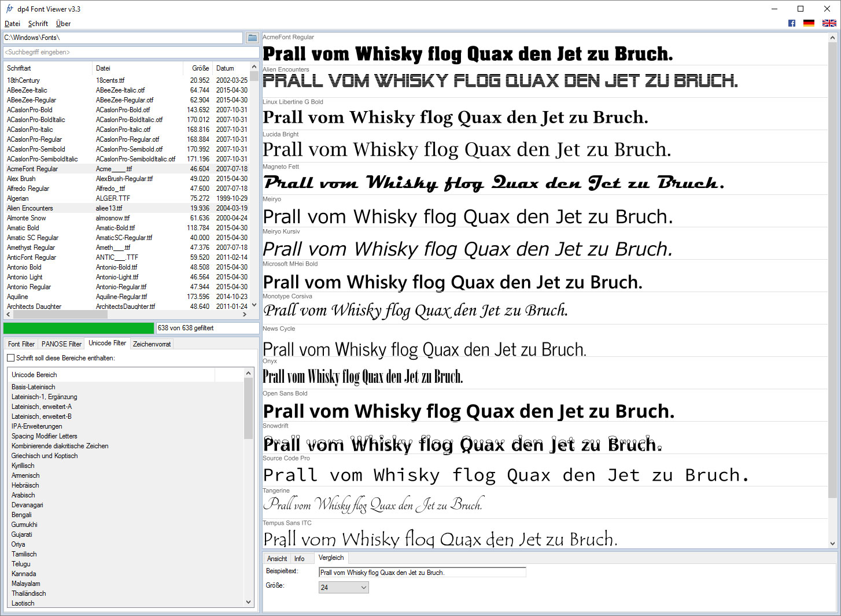Switch language with the UK flag icon
Viewport: 841px width, 616px height.
tap(829, 23)
